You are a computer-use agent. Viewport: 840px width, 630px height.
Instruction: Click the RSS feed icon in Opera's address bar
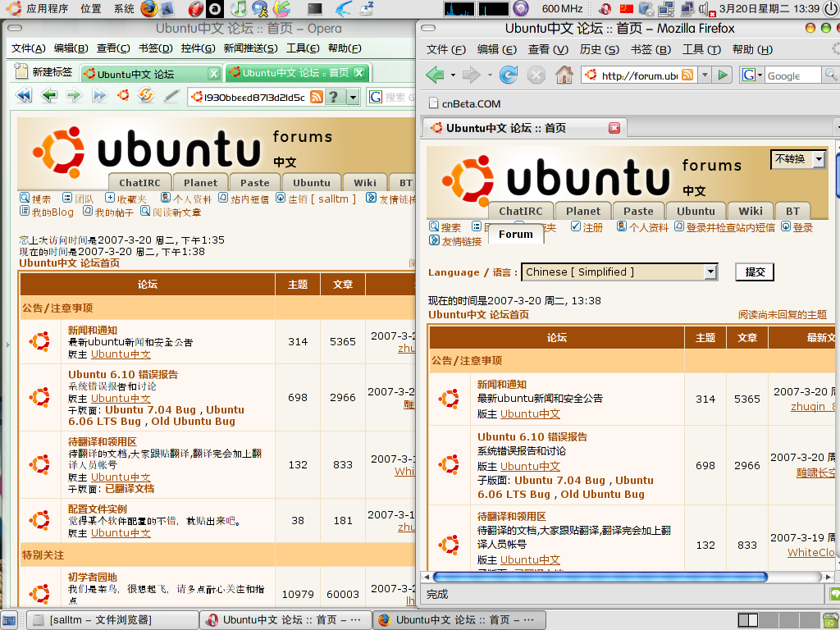click(317, 97)
